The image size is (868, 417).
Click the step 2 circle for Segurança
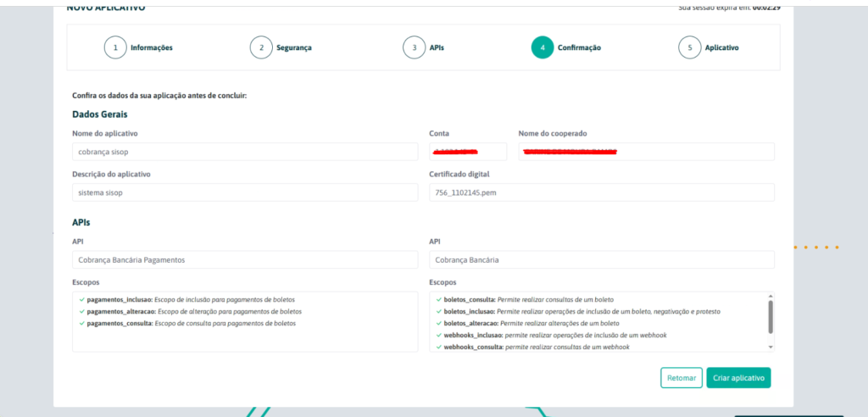click(261, 47)
